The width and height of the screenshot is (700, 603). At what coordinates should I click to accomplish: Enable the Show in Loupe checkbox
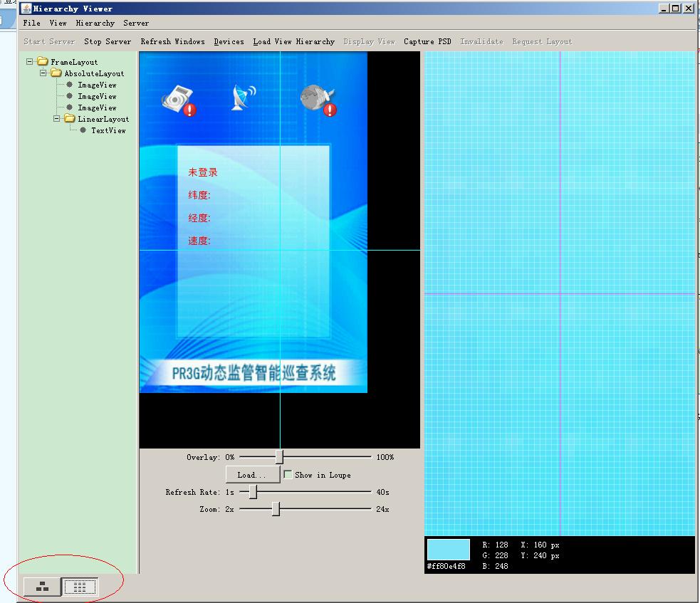[x=288, y=474]
